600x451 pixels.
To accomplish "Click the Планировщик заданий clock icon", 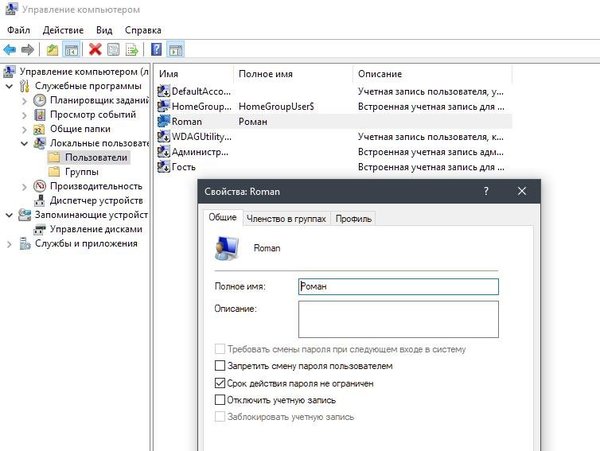I will [x=39, y=100].
